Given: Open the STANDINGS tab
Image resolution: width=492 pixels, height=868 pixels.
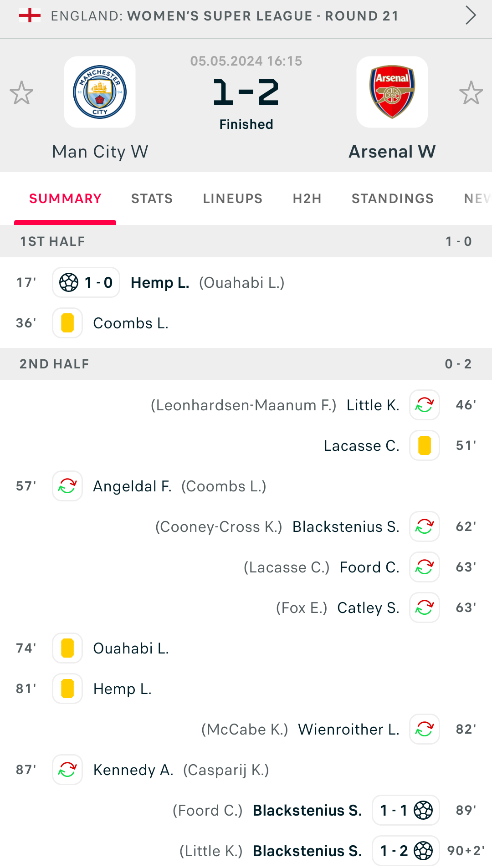Looking at the screenshot, I should 393,199.
